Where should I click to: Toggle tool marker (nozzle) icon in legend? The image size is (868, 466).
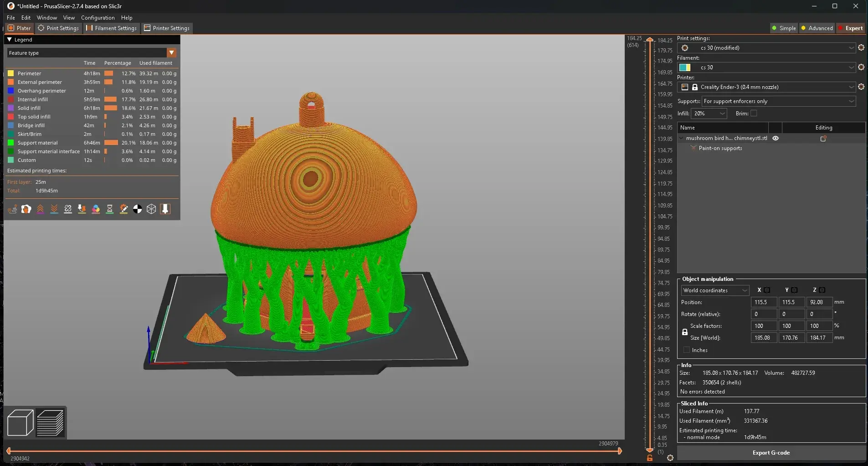click(165, 209)
